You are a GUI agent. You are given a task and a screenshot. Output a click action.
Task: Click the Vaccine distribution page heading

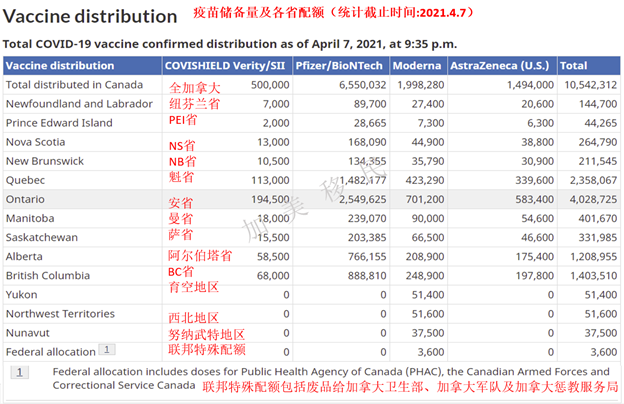tap(90, 16)
